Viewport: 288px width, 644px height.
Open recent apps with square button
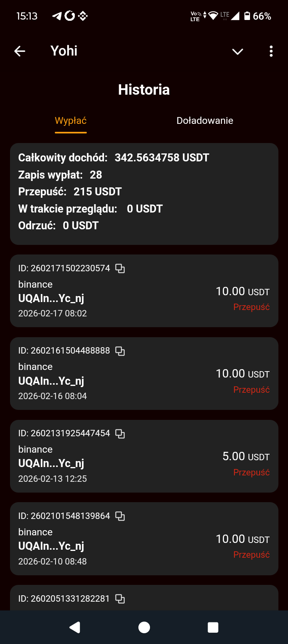pos(213,627)
